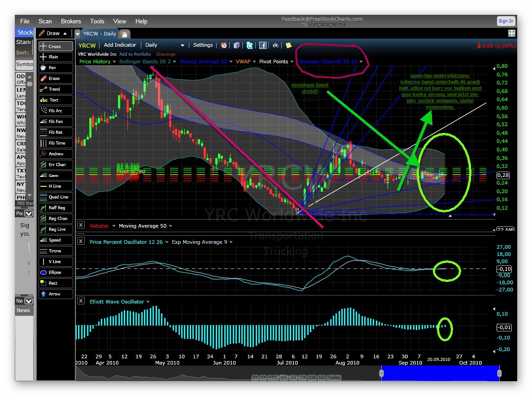Click the new chart tab icon

pos(125,34)
